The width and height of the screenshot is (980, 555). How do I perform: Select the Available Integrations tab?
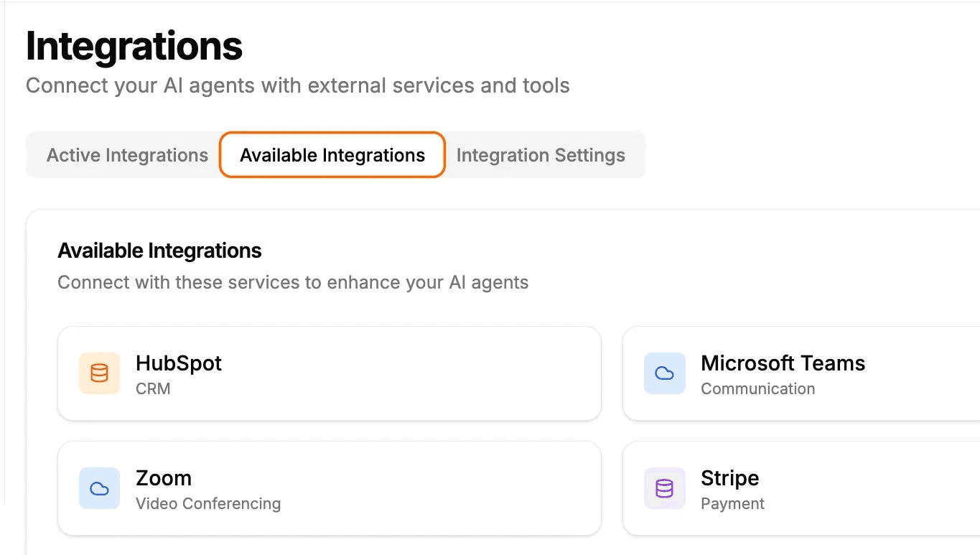point(332,155)
